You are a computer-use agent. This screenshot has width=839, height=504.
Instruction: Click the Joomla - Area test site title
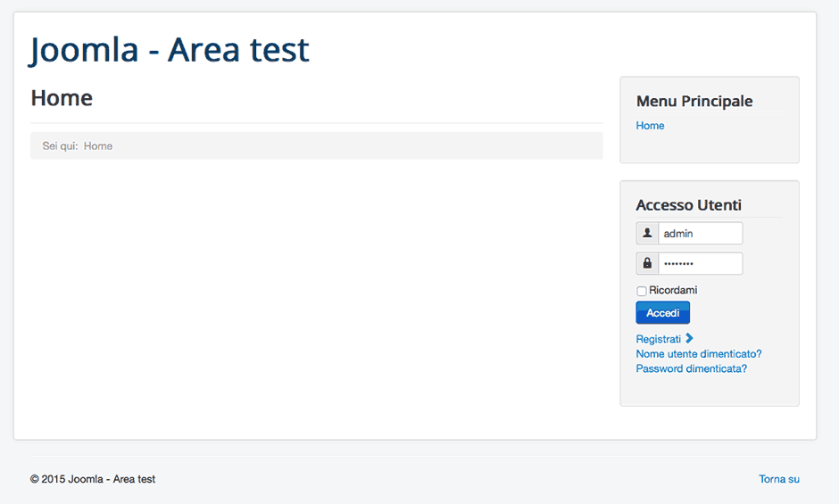(170, 50)
